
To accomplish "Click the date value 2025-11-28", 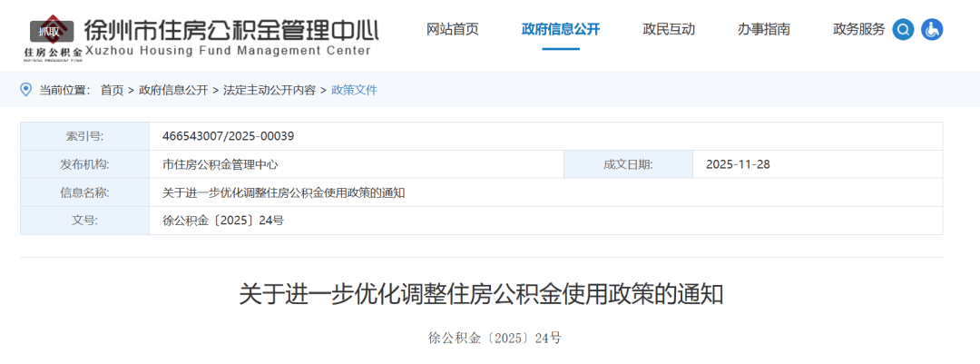I will 737,164.
